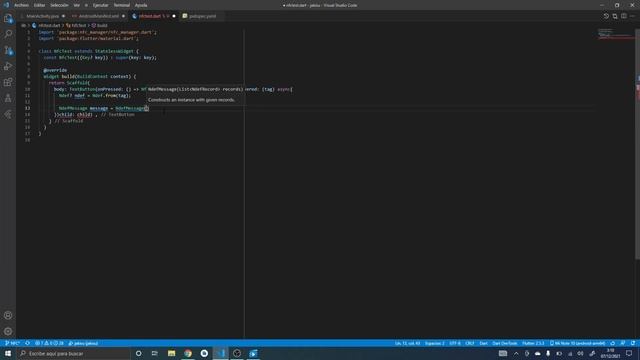640x360 pixels.
Task: Open the Extensions view
Action: pyautogui.click(x=8, y=82)
